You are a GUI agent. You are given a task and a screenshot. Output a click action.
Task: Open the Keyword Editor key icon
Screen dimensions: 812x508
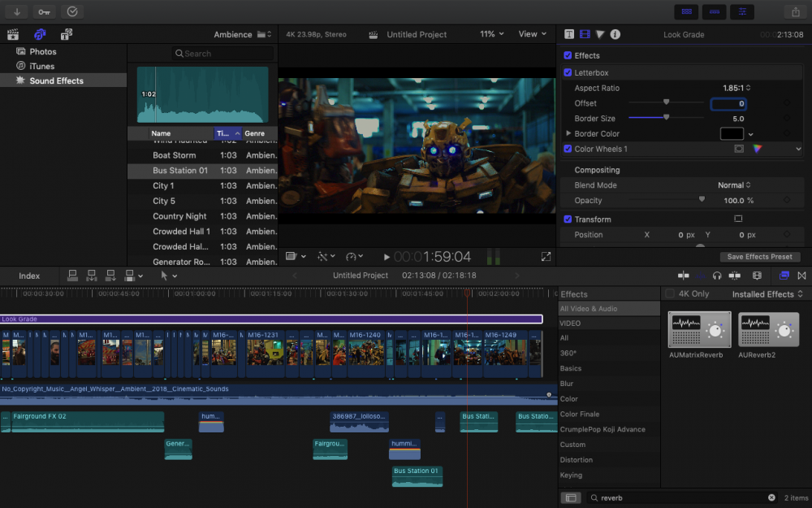(45, 11)
